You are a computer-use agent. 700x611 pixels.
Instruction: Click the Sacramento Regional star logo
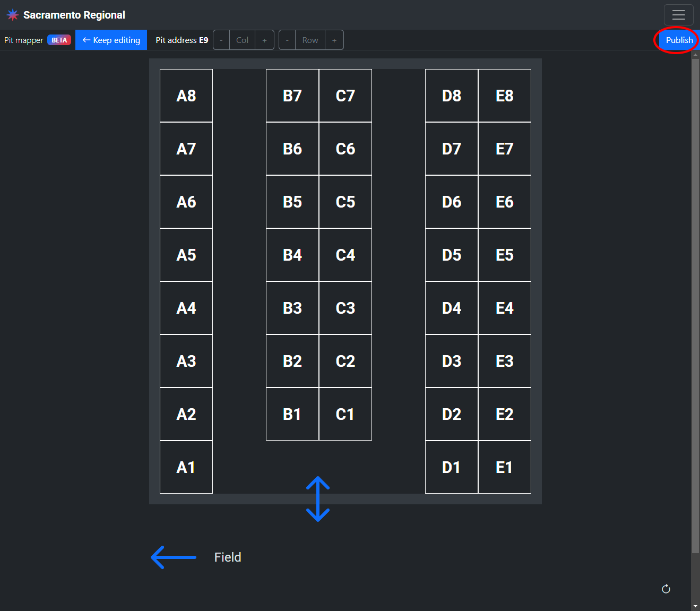(13, 15)
